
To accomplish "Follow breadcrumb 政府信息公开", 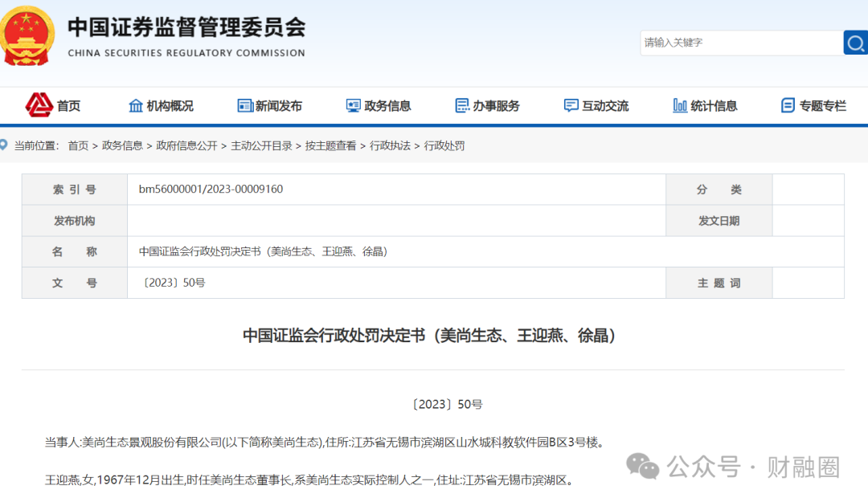I will [x=187, y=145].
